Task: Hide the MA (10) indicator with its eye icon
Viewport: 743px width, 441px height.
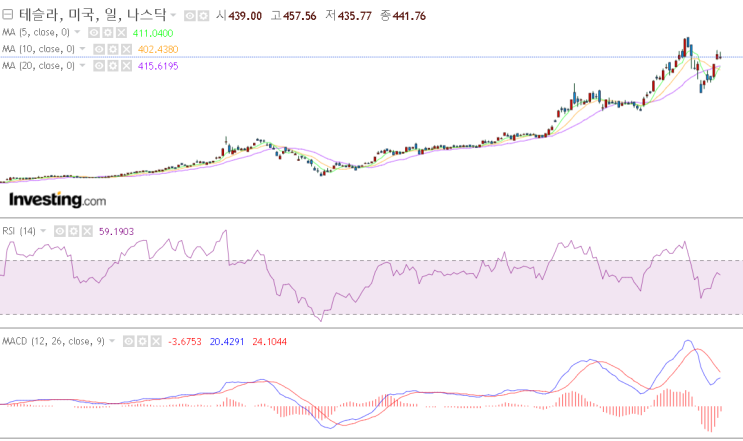Action: point(99,49)
